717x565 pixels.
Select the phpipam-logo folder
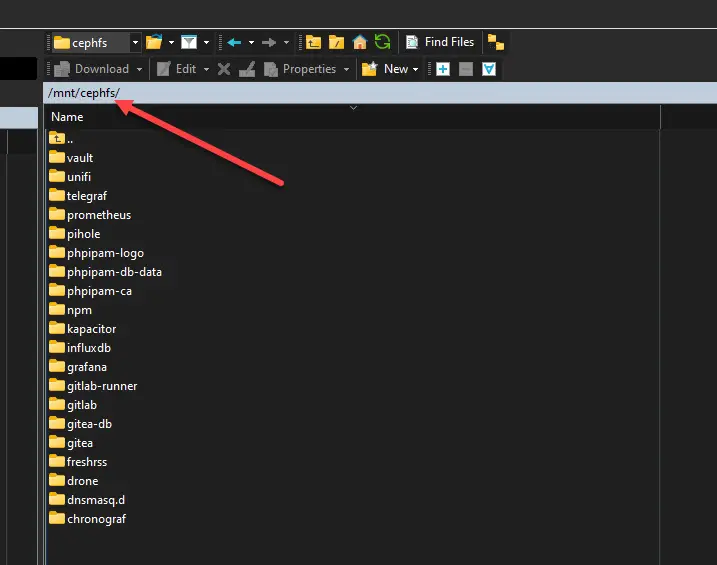pos(96,253)
